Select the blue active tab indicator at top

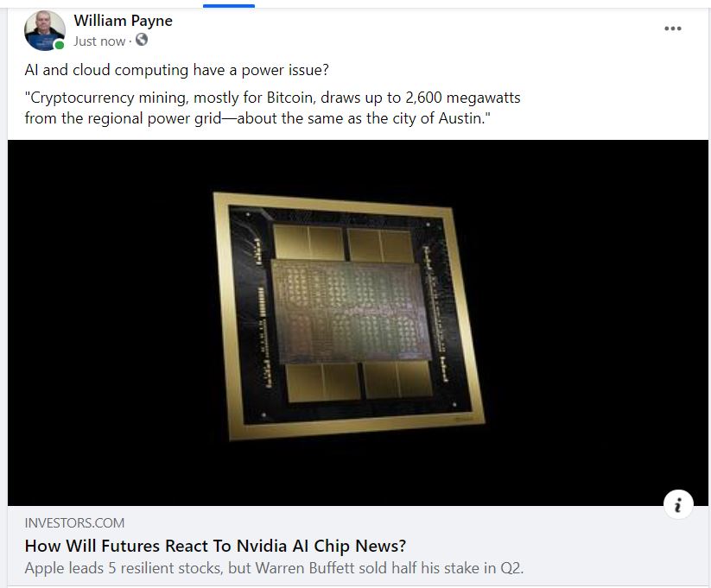[x=229, y=6]
